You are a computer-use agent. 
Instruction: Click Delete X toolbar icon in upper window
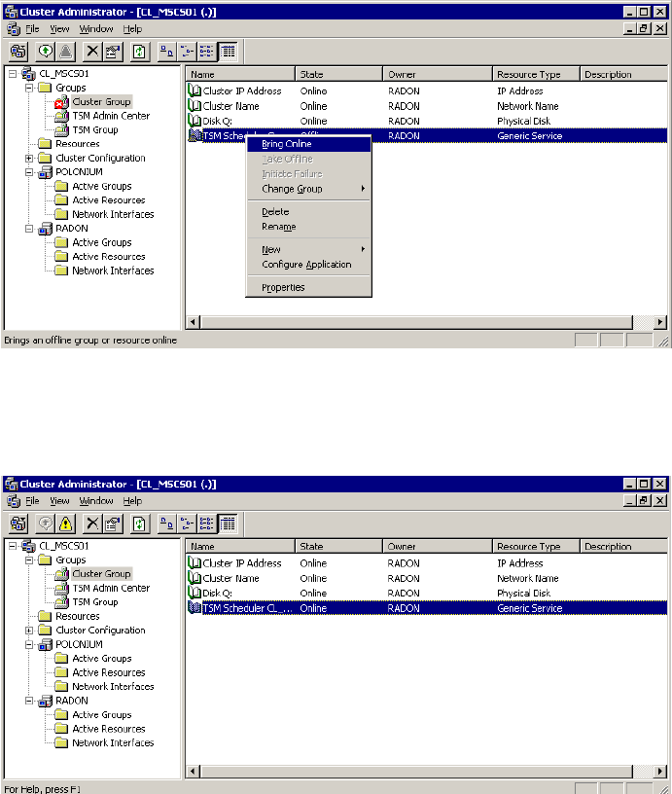[x=92, y=52]
